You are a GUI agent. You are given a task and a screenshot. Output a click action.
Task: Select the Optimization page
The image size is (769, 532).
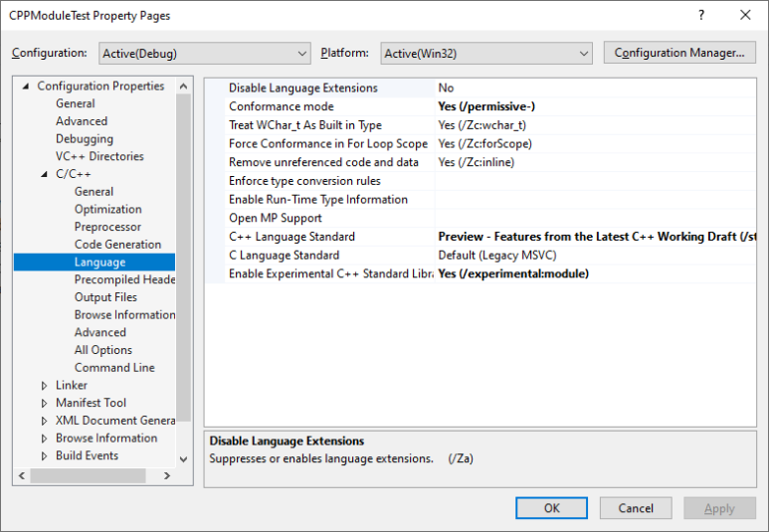[107, 210]
